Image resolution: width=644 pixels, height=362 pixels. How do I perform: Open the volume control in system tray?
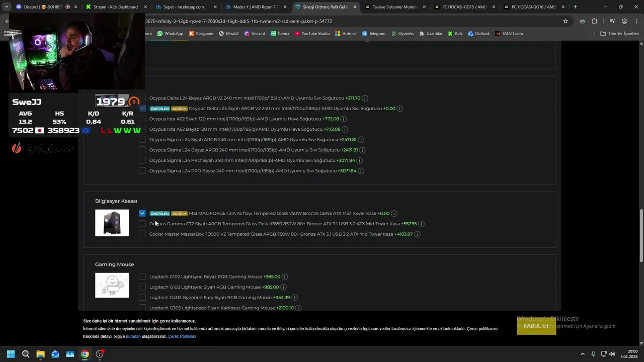[x=612, y=354]
